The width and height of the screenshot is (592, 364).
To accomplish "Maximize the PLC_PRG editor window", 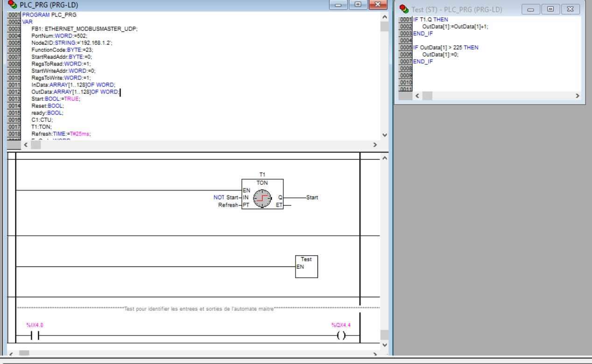I will 357,5.
